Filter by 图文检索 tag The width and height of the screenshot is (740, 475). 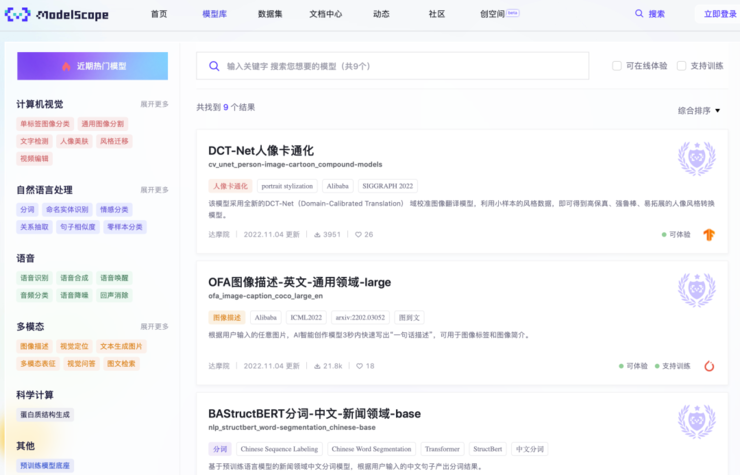tap(121, 364)
